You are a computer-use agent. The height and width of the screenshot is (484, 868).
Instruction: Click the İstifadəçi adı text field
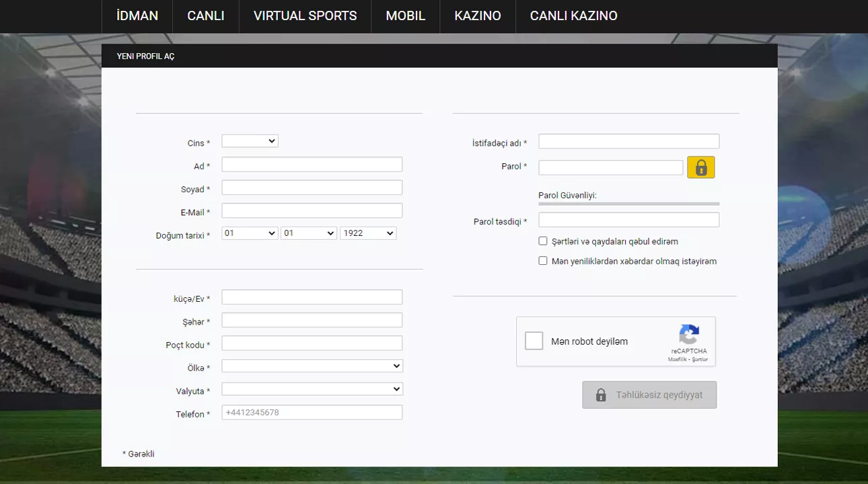point(628,142)
